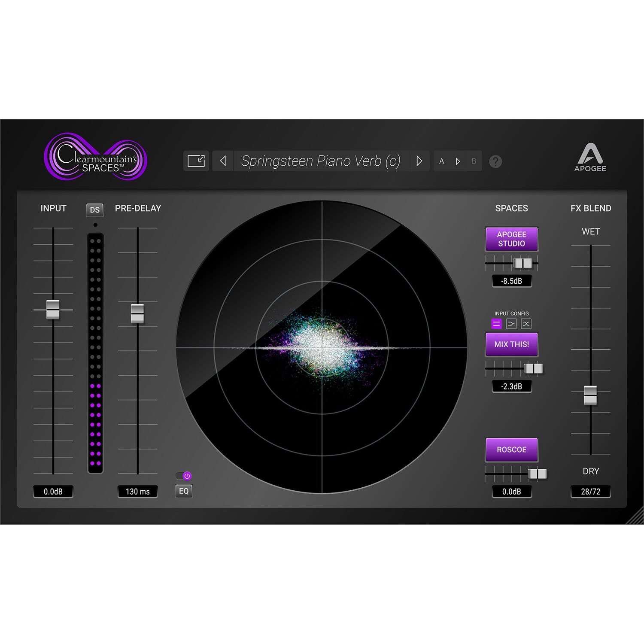Select preset slot A
The height and width of the screenshot is (644, 644).
click(x=441, y=161)
